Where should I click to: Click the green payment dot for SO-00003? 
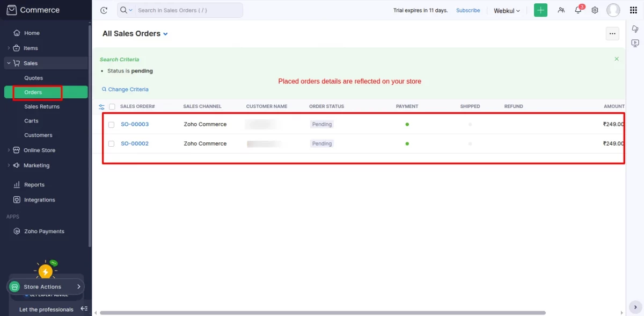407,124
